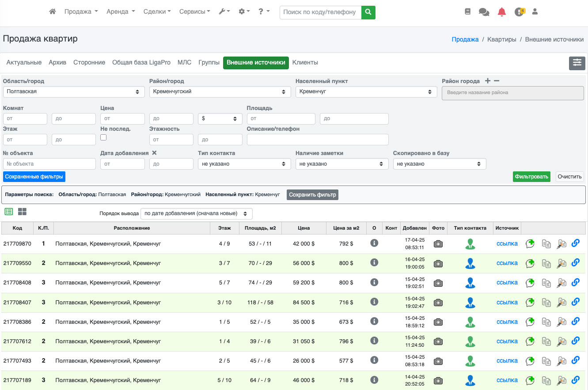The height and width of the screenshot is (390, 588).
Task: Open the chat messages icon
Action: point(484,12)
